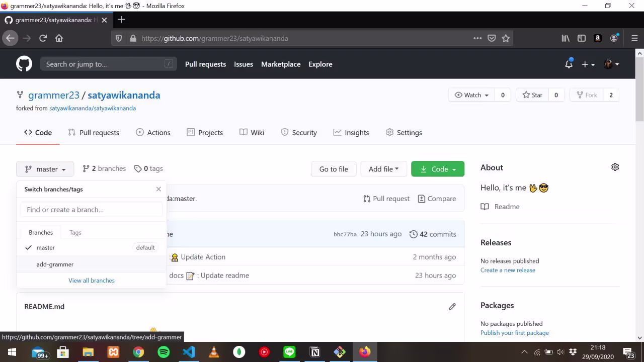Image resolution: width=644 pixels, height=362 pixels.
Task: Open the Firefox hamburger menu
Action: [634, 38]
